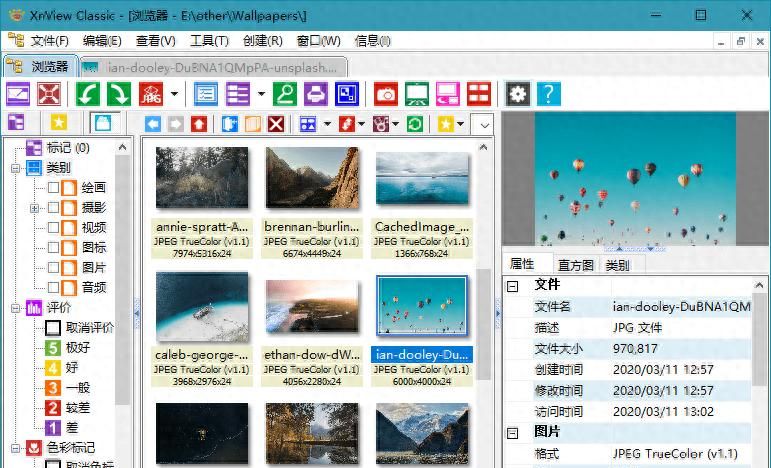Click the purple batch rename list icon
This screenshot has width=771, height=468.
(x=237, y=94)
